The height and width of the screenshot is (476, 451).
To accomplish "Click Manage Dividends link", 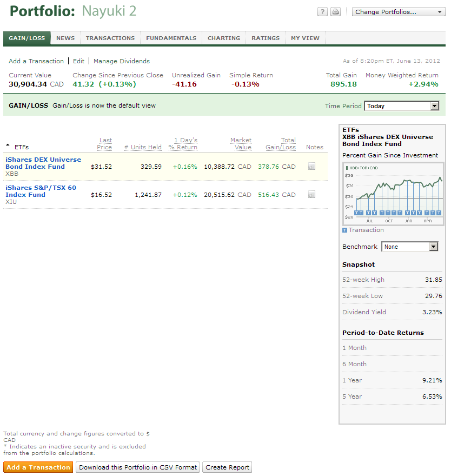I will pos(121,61).
